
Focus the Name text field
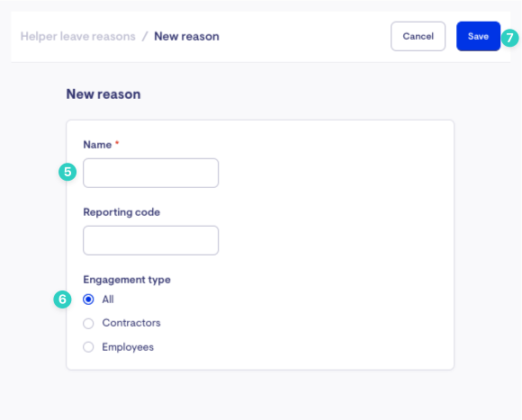pyautogui.click(x=151, y=173)
